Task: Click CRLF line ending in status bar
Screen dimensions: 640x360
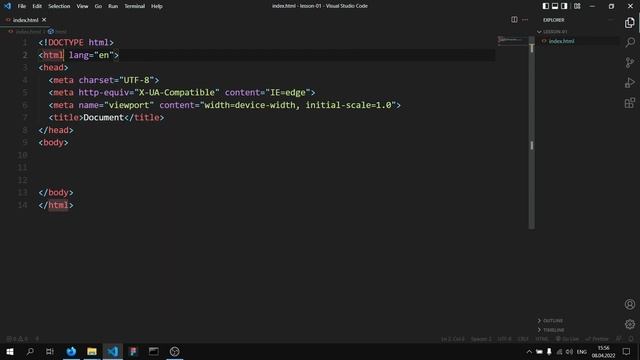Action: (523, 339)
